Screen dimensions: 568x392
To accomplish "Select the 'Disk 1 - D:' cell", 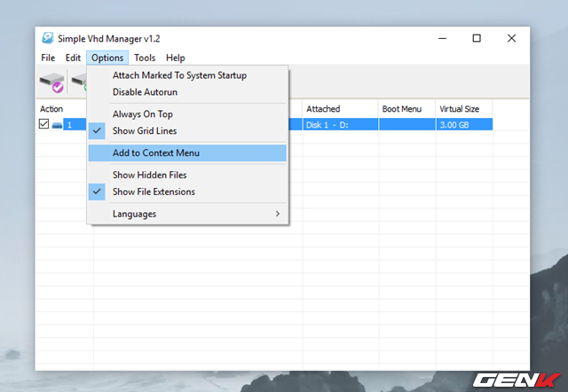I will pos(341,125).
